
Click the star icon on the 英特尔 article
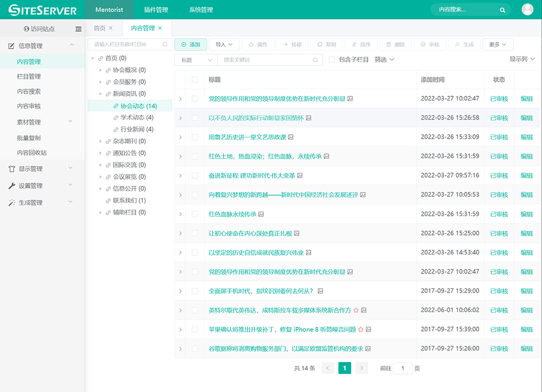click(356, 310)
